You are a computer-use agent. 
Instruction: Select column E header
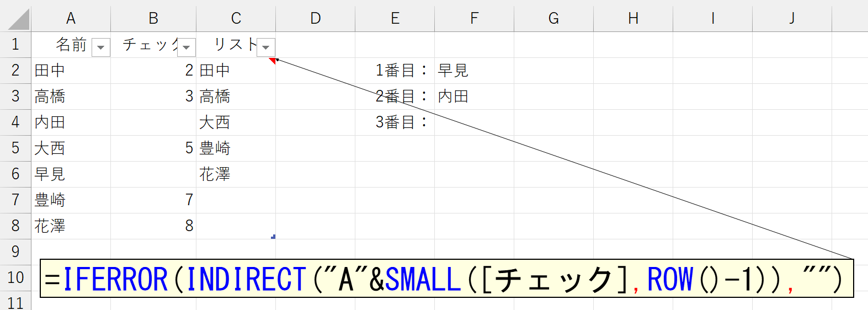click(x=395, y=19)
